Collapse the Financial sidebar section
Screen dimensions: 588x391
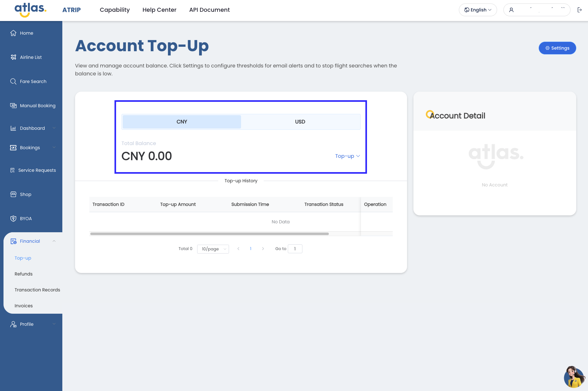[x=54, y=241]
